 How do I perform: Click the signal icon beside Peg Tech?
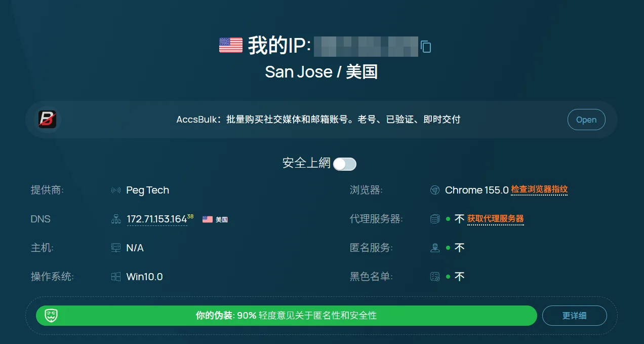coord(116,190)
